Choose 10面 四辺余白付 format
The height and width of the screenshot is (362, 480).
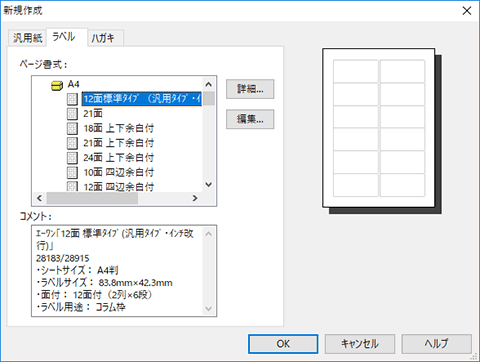119,172
